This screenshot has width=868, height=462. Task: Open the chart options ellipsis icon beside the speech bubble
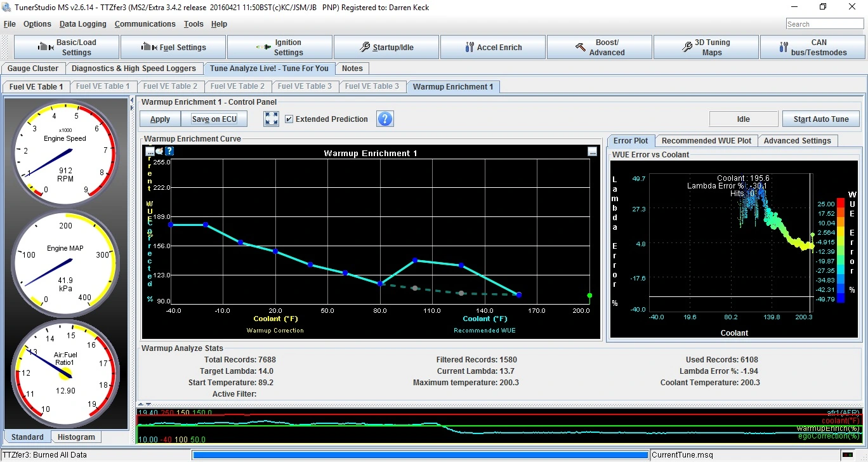tap(150, 151)
